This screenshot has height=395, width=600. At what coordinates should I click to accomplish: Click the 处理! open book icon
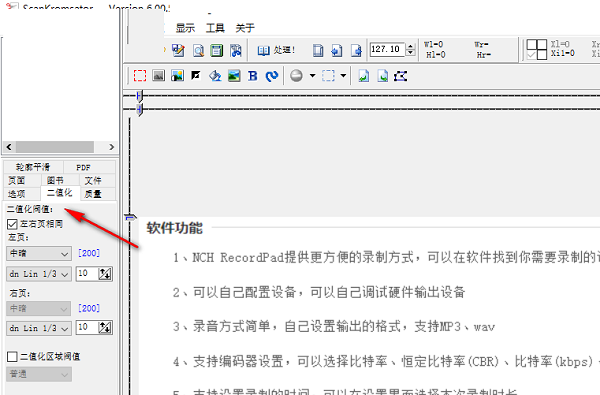coord(263,50)
